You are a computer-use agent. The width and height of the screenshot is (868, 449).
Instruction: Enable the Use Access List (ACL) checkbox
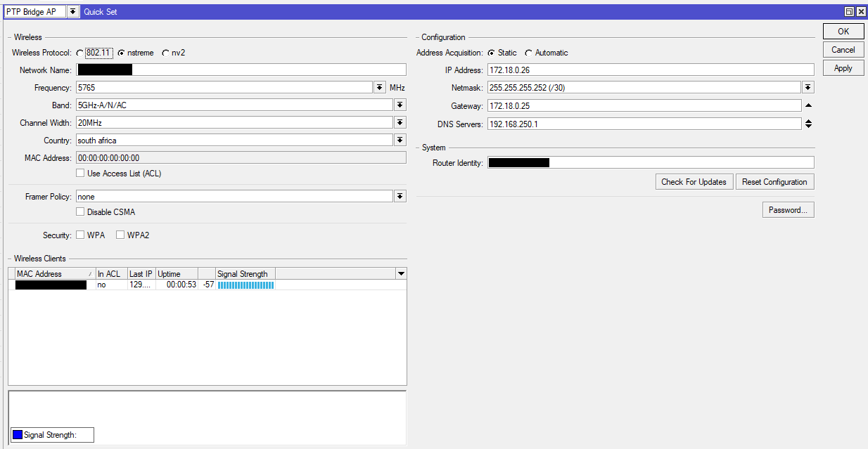[80, 174]
